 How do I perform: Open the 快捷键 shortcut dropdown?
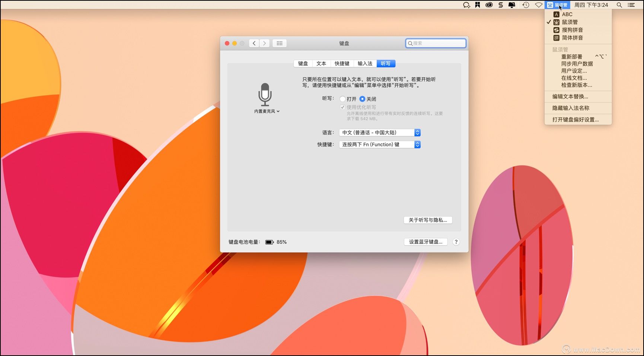[x=380, y=144]
